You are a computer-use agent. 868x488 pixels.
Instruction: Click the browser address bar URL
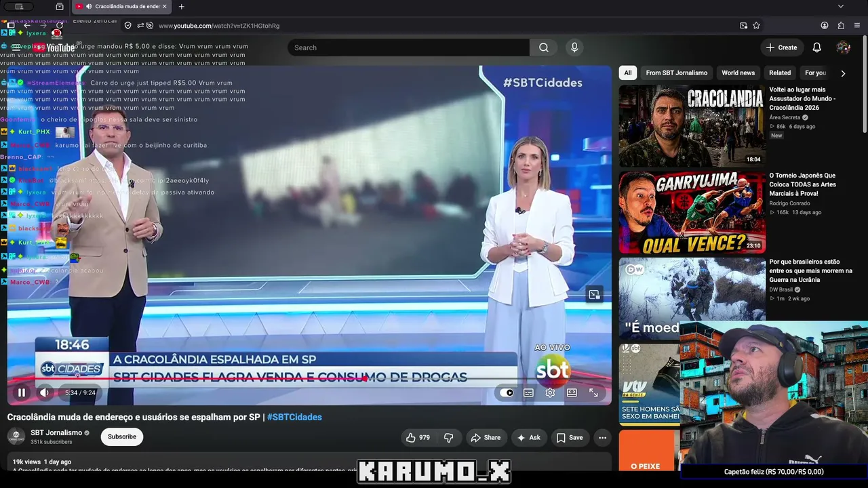pyautogui.click(x=219, y=26)
